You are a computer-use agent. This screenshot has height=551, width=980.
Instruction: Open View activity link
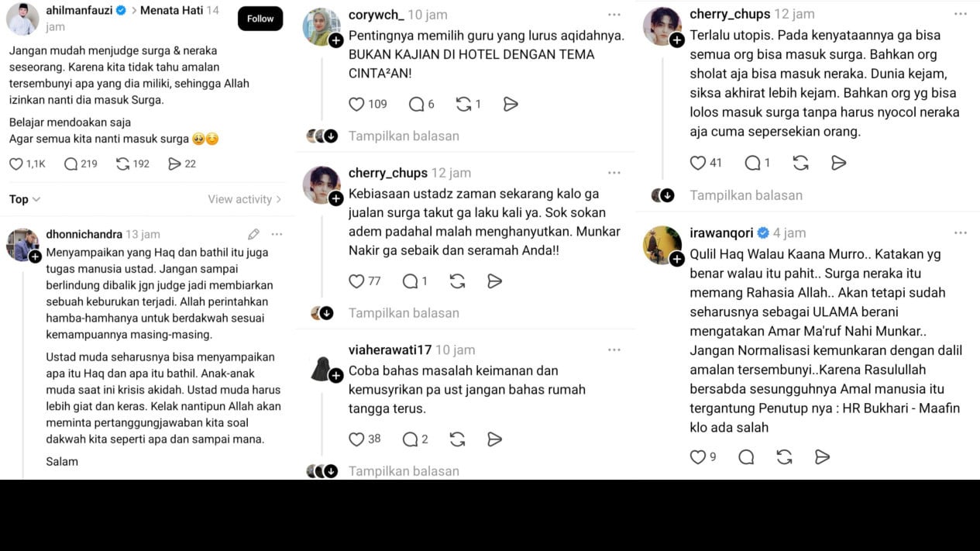[244, 199]
